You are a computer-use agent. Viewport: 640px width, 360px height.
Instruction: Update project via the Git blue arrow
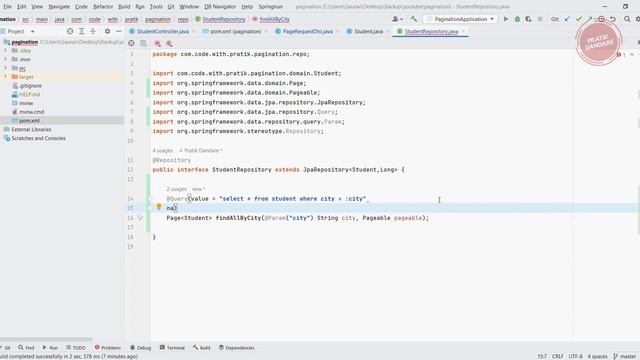point(567,19)
